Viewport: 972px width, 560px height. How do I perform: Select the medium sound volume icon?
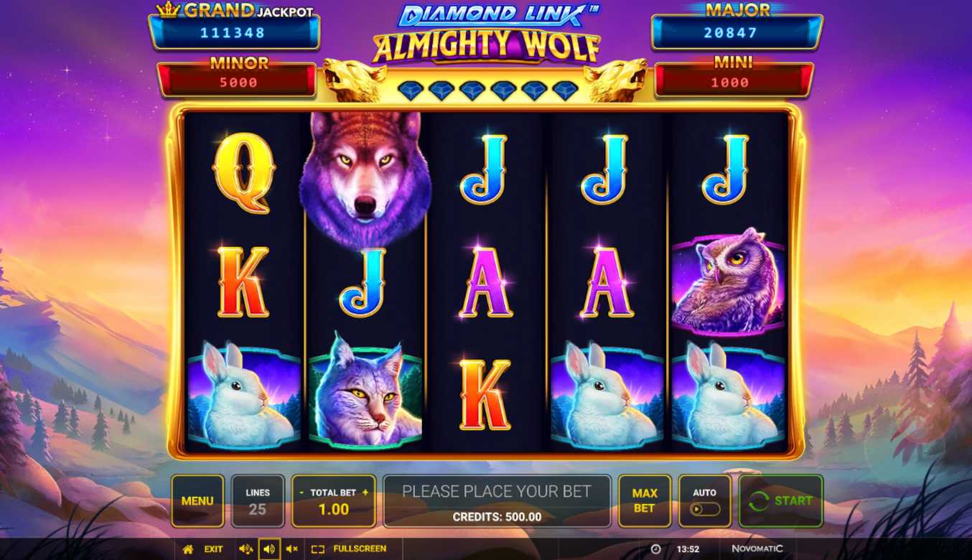[269, 549]
